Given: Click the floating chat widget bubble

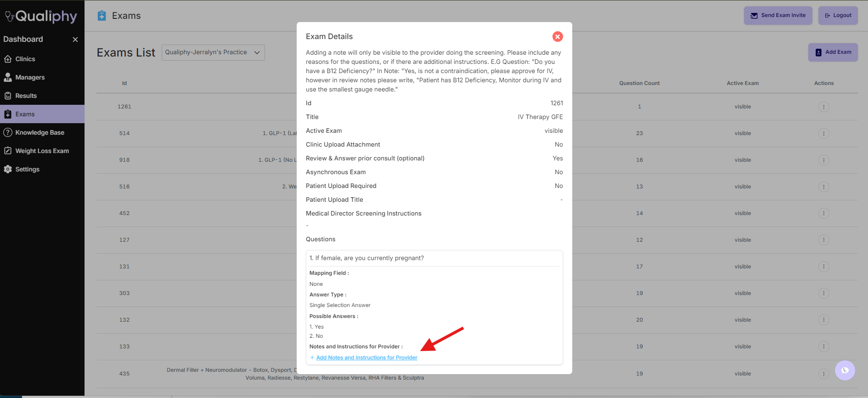Looking at the screenshot, I should tap(845, 370).
